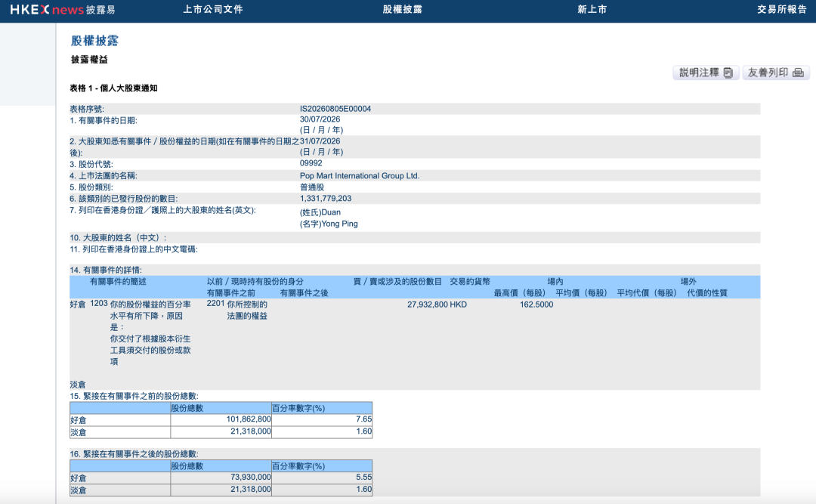This screenshot has width=816, height=504.
Task: Click the 7.65 percentage before event
Action: point(363,419)
